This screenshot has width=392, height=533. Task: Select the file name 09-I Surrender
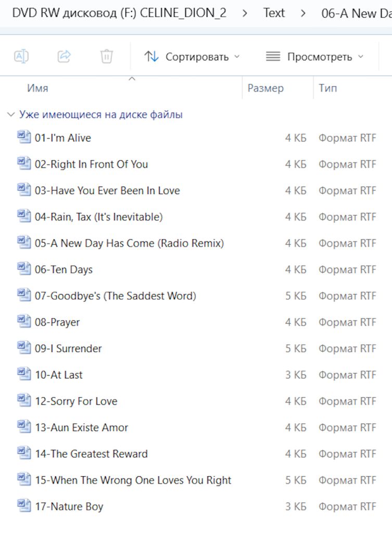(x=68, y=349)
